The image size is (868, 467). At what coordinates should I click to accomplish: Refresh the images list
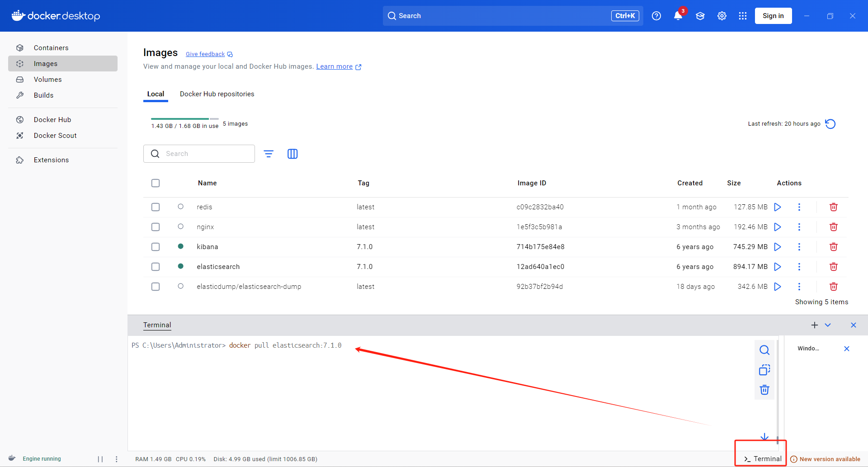point(830,124)
